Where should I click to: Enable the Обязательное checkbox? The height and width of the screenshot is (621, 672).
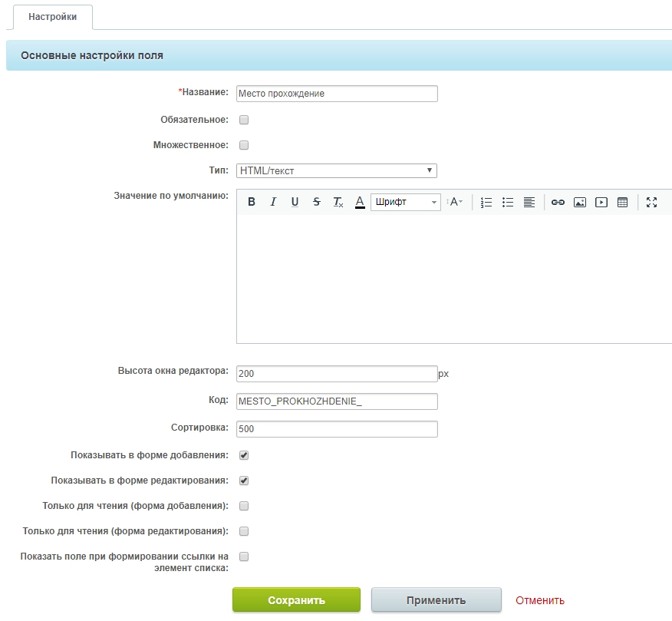pyautogui.click(x=244, y=120)
